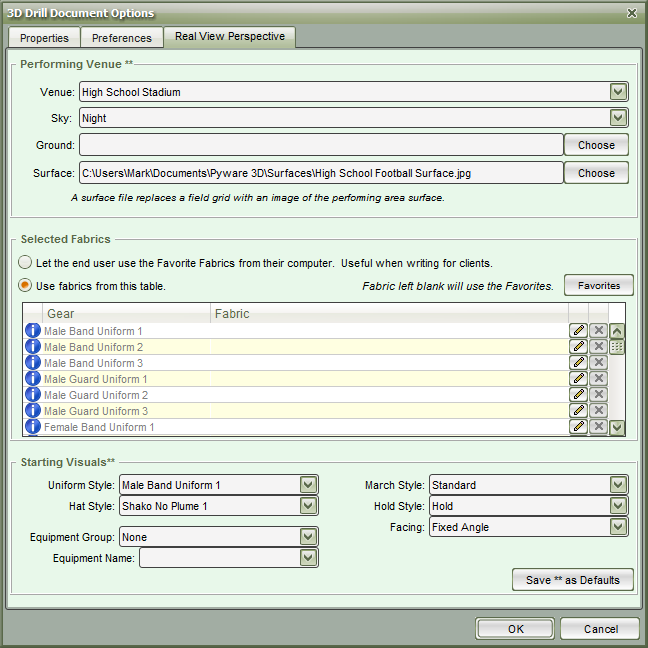Click the Ground path input field
Viewport: 648px width, 648px height.
tap(321, 145)
